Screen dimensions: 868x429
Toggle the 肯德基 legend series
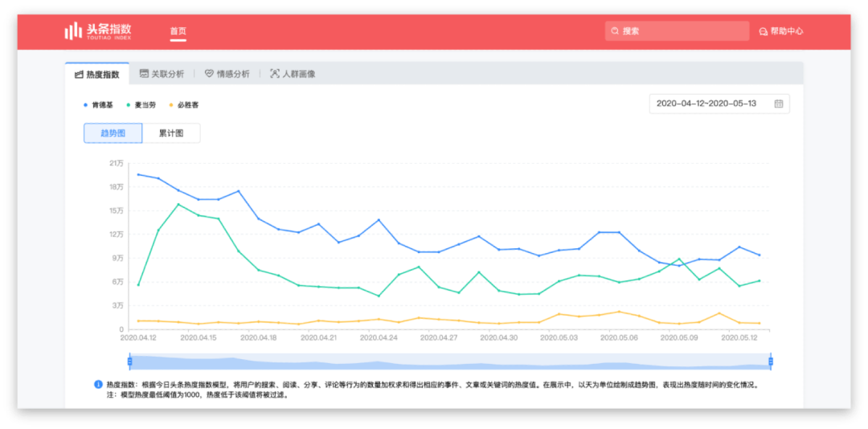[x=97, y=104]
